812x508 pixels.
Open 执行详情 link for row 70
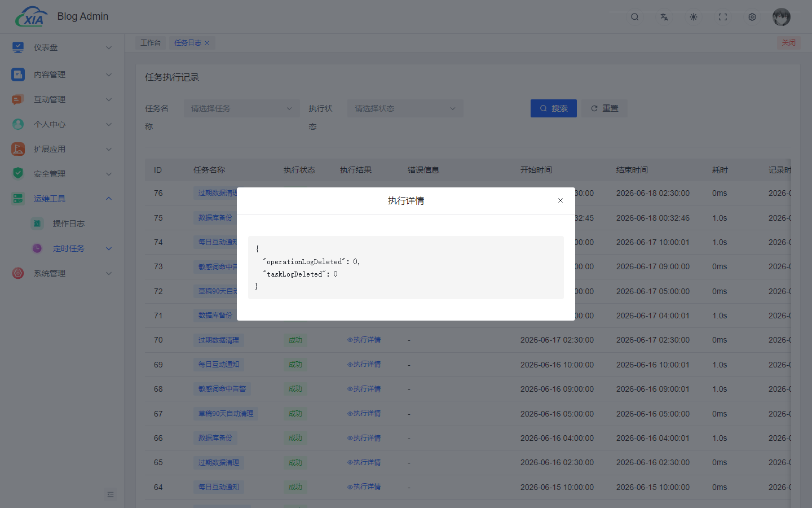[x=364, y=340]
